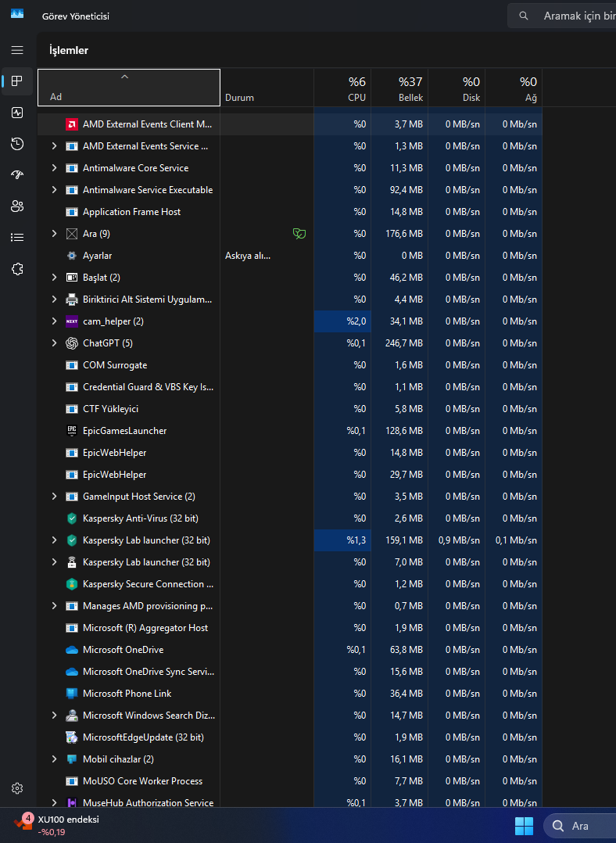Click the Ayarlar gear process icon
This screenshot has height=843, width=616.
[71, 256]
